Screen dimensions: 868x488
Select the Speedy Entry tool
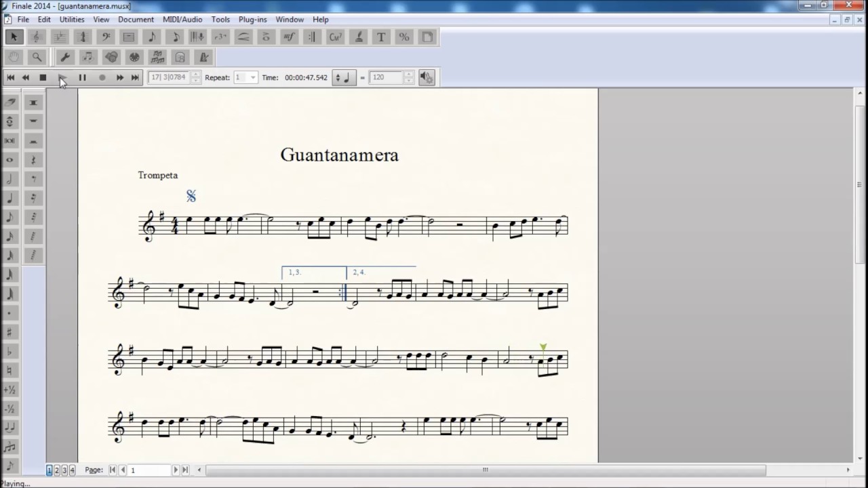[175, 37]
